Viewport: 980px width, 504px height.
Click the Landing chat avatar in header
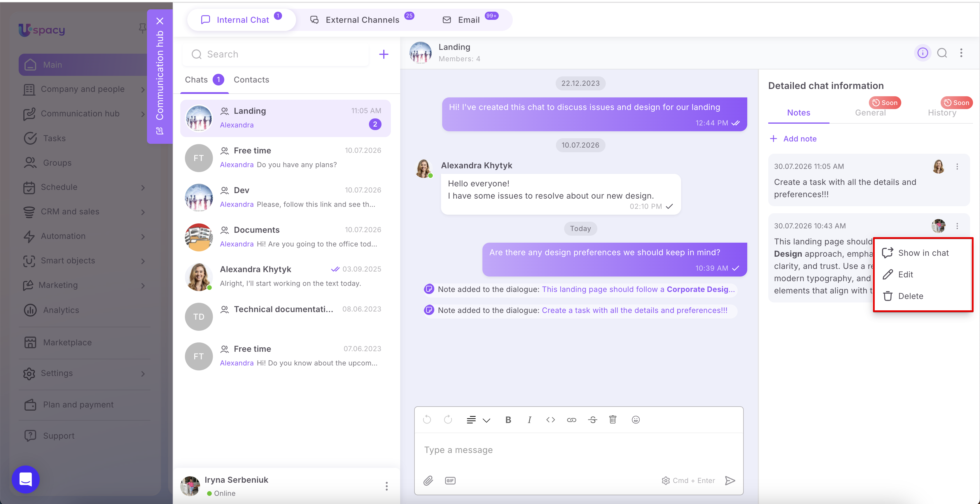pos(420,53)
